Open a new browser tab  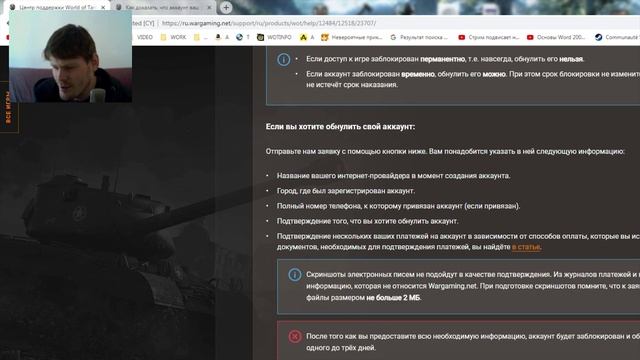(x=226, y=7)
